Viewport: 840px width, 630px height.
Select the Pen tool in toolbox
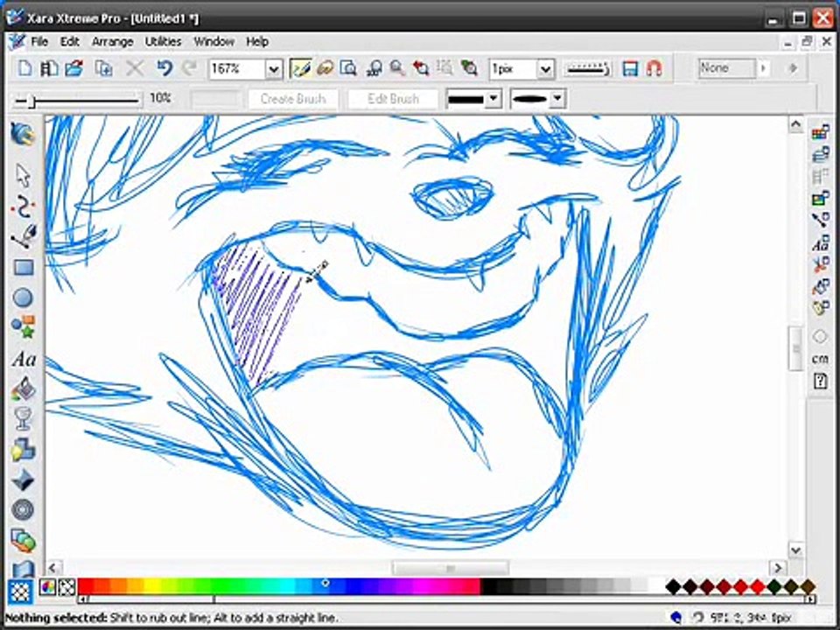[x=23, y=236]
